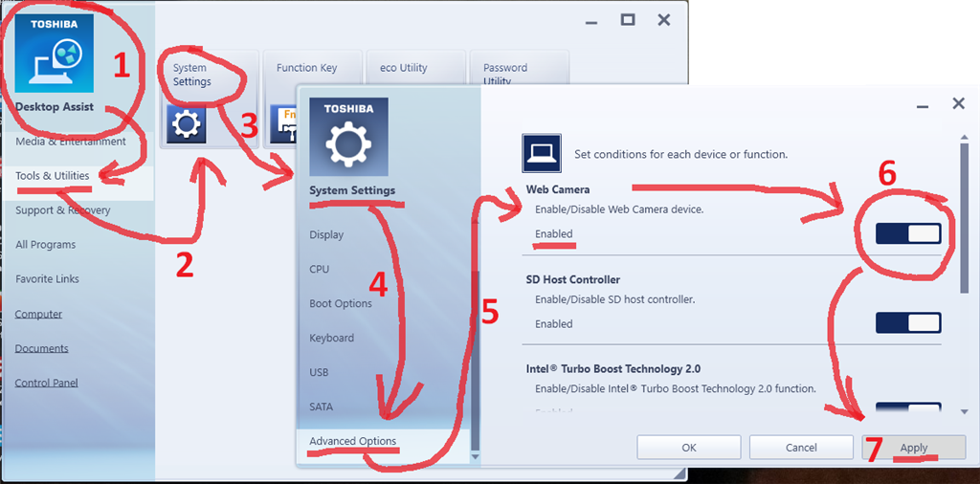Click 'Set conditions for each device' text
This screenshot has width=980, height=484.
tap(681, 154)
